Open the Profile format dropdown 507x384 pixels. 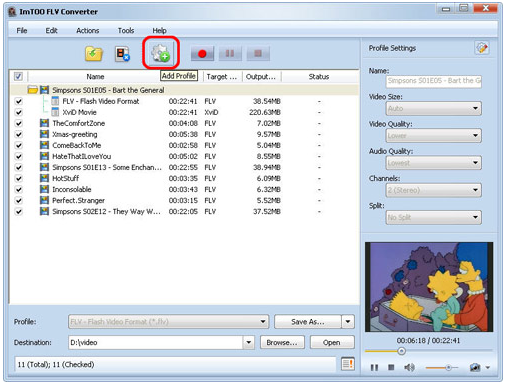coord(169,322)
